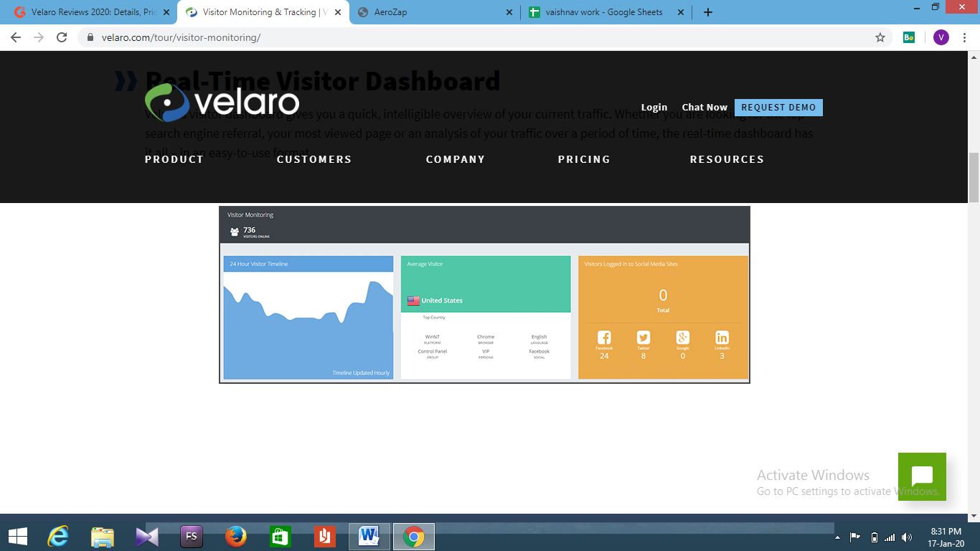The image size is (980, 551).
Task: Click "Visitors Logged in to Social Media Sites"
Action: (x=631, y=264)
